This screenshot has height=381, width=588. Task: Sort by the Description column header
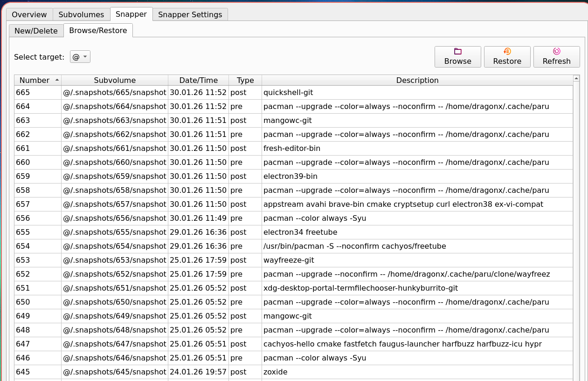(417, 80)
